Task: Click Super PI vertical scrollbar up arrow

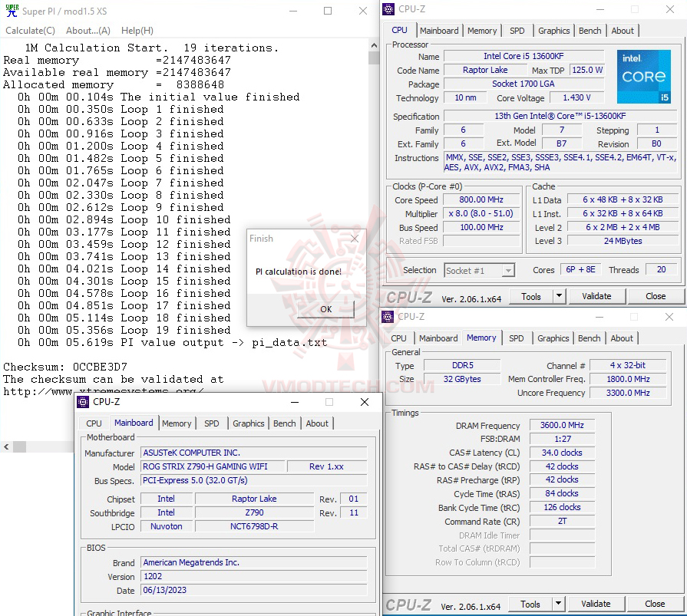Action: [374, 45]
